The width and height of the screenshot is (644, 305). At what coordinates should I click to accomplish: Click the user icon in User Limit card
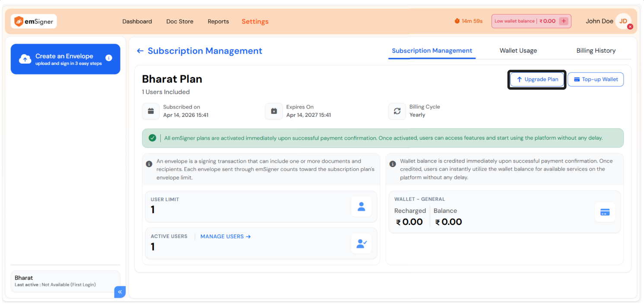tap(361, 207)
